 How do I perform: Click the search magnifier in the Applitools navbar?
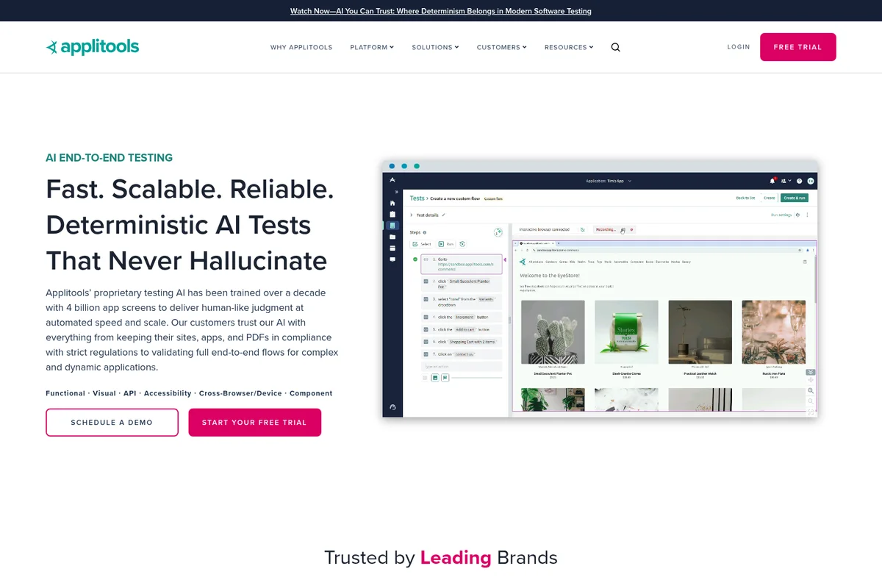[615, 47]
